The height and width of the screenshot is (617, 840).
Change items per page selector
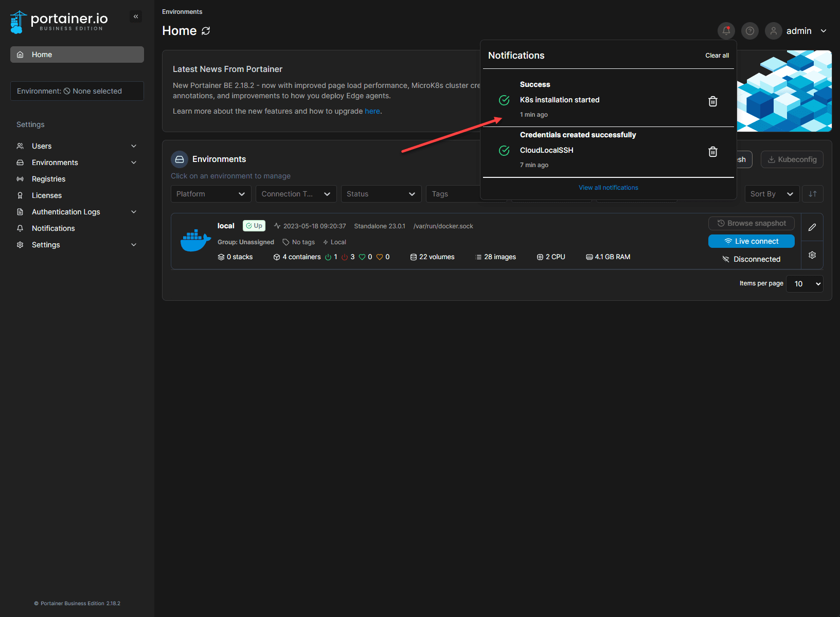click(804, 284)
